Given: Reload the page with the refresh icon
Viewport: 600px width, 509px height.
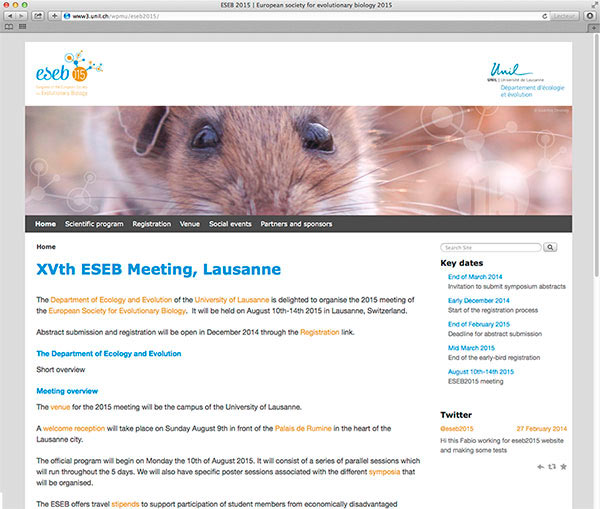Looking at the screenshot, I should pos(544,16).
